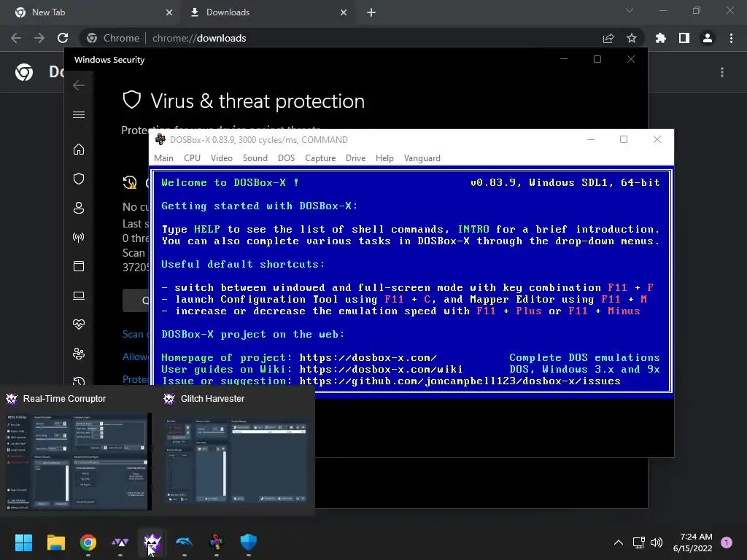Click the Chrome forward navigation arrow

pyautogui.click(x=39, y=38)
